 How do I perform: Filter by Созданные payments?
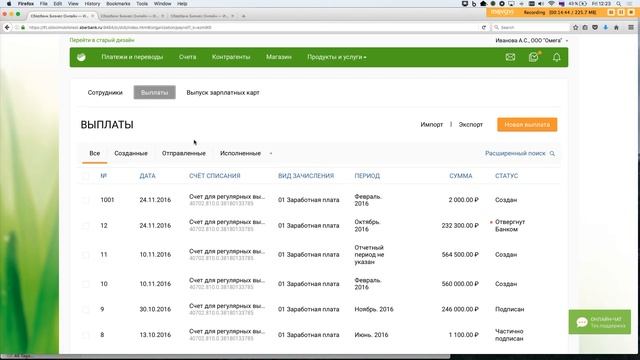click(131, 153)
